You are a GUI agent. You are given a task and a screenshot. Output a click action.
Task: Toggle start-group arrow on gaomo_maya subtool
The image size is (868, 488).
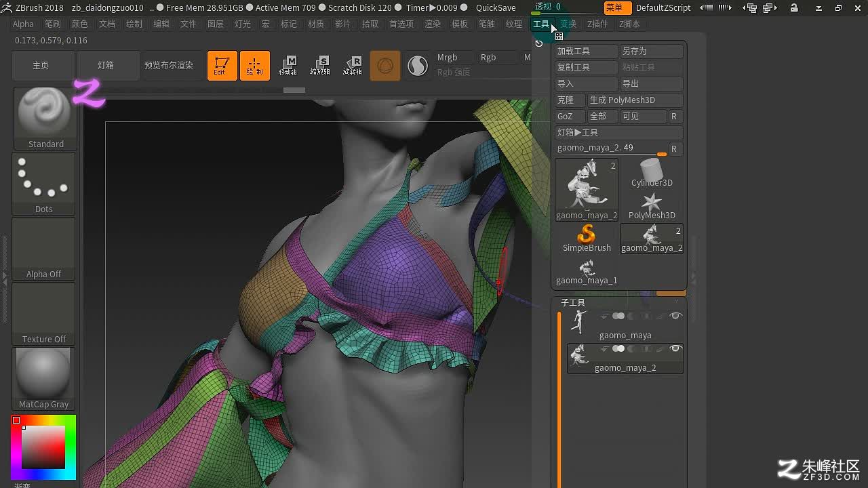(604, 317)
